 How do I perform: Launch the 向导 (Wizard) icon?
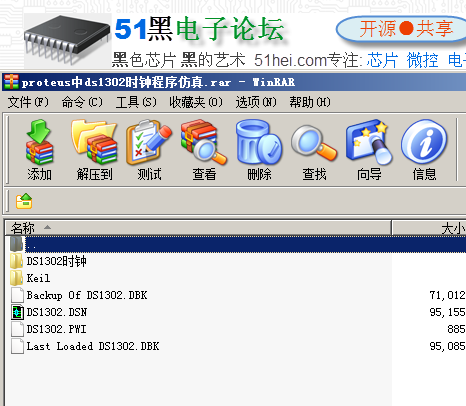[x=369, y=150]
